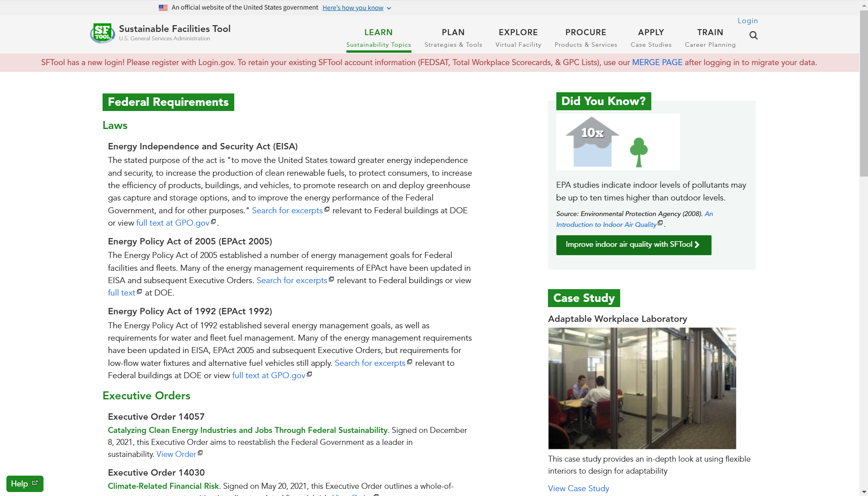Viewport: 868px width, 496px height.
Task: Expand the EXPLORE Virtual Facility menu
Action: tap(518, 38)
